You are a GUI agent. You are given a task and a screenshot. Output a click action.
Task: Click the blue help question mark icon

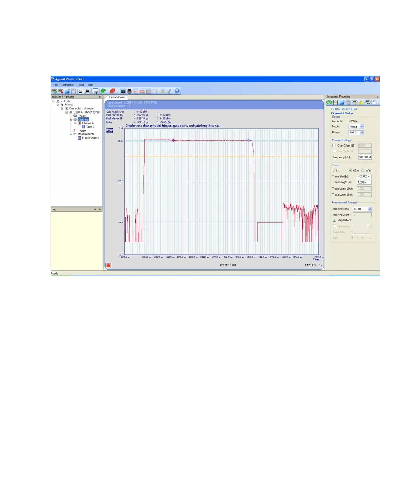tap(177, 91)
